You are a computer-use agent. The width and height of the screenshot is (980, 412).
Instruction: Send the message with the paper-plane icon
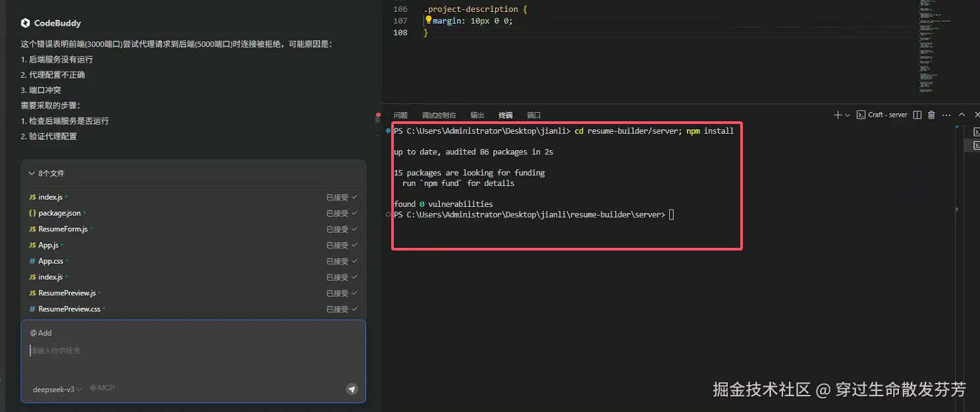click(x=352, y=389)
